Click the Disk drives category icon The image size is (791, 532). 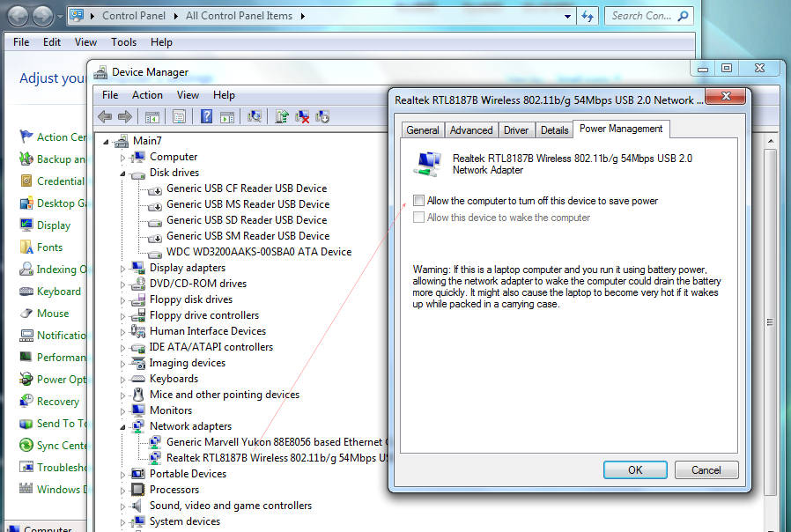[137, 174]
